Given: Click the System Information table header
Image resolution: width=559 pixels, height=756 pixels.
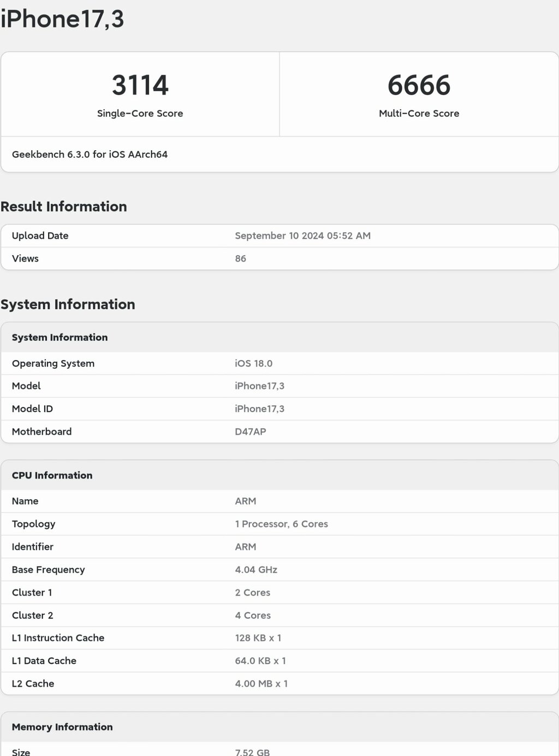Looking at the screenshot, I should [60, 338].
